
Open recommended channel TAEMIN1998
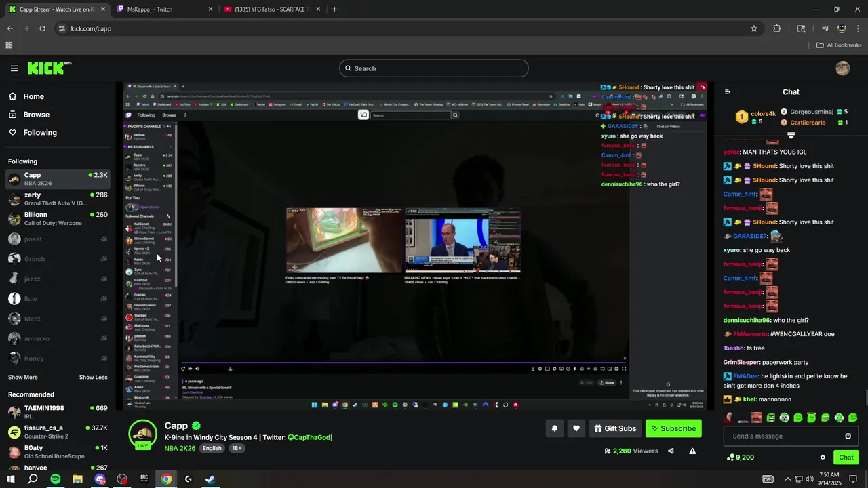pos(58,412)
